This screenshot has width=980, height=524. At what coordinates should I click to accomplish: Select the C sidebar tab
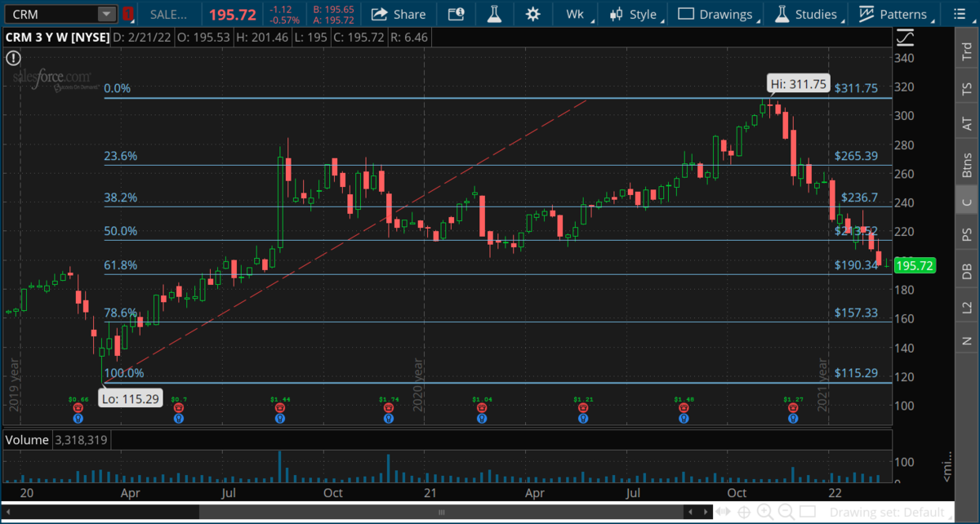click(967, 202)
